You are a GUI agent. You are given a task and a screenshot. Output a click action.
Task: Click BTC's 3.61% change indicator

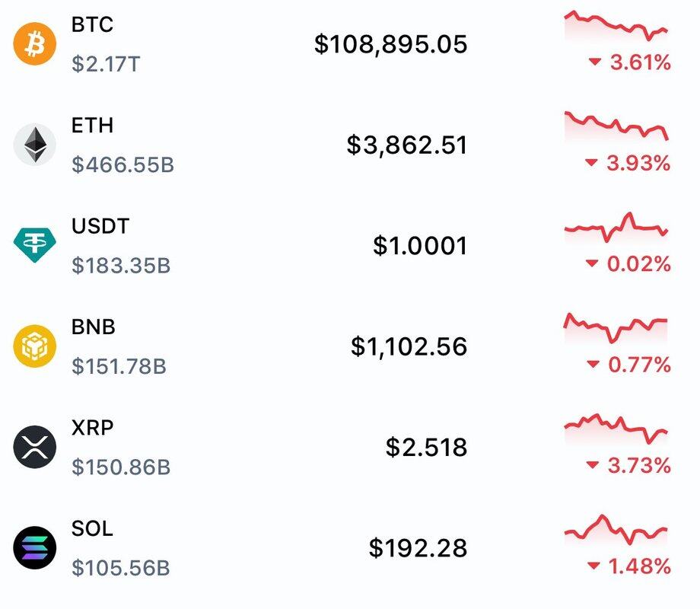point(629,63)
